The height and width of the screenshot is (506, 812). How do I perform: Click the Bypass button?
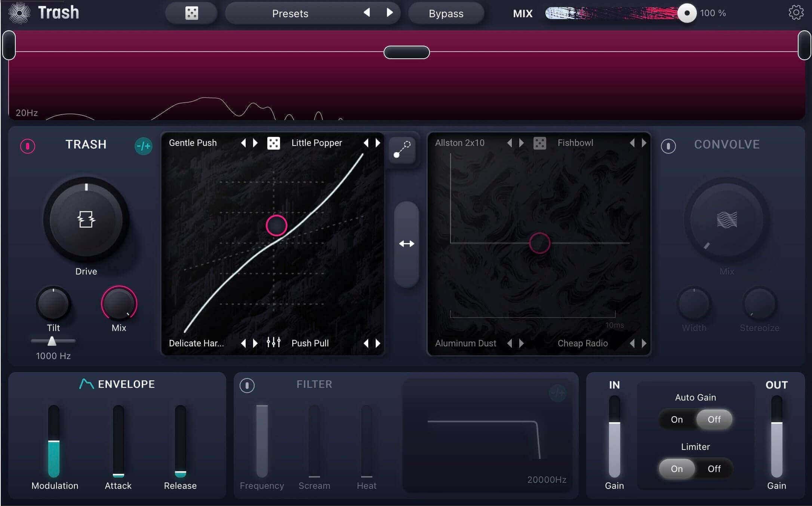click(446, 13)
